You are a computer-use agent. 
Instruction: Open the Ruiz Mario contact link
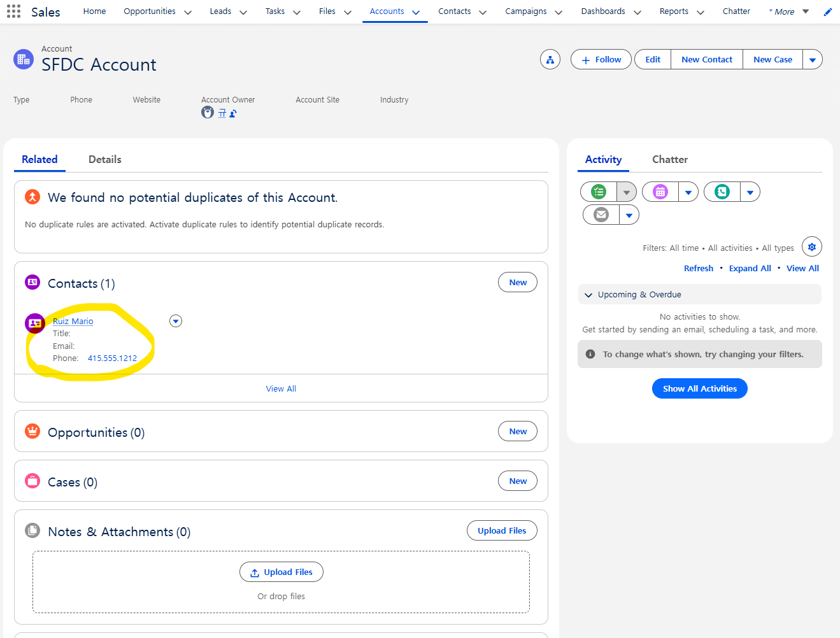[x=73, y=321]
